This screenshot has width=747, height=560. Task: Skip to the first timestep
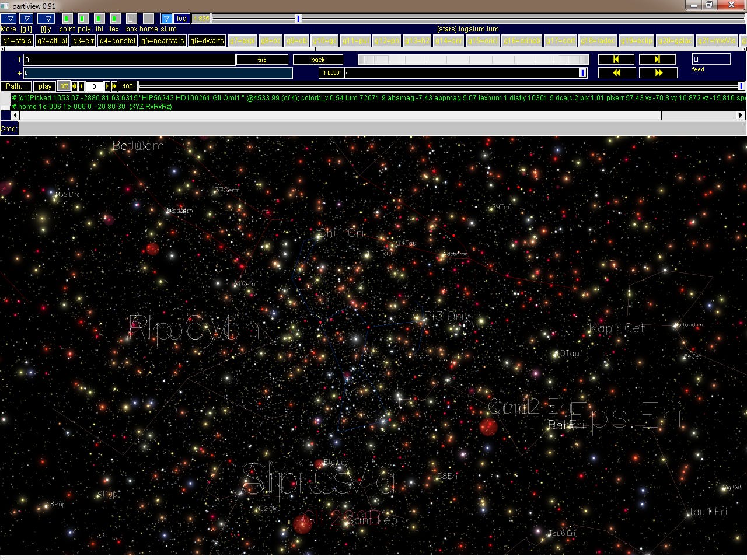click(x=616, y=60)
